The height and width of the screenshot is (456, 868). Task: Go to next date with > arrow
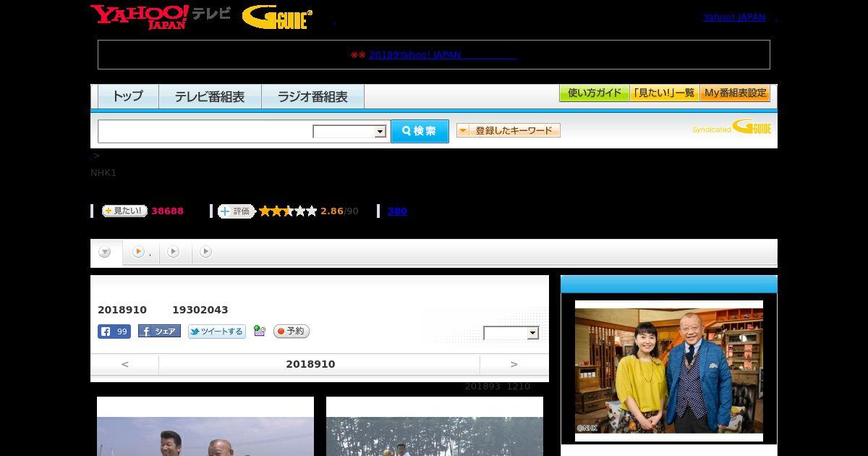coord(514,364)
